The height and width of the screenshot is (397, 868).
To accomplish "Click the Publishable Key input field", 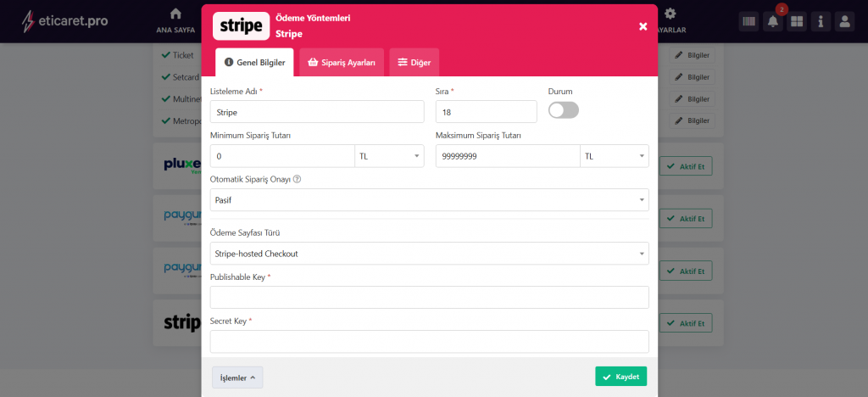I will (x=429, y=298).
